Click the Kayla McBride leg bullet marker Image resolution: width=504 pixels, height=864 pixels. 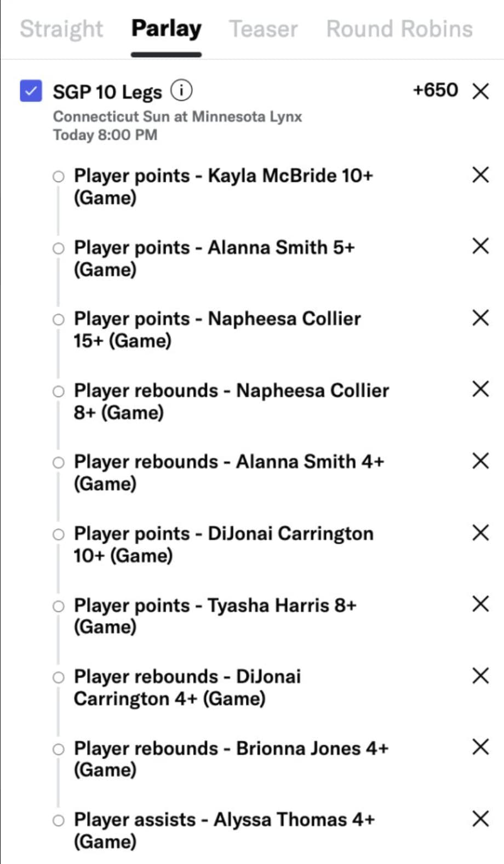[58, 177]
